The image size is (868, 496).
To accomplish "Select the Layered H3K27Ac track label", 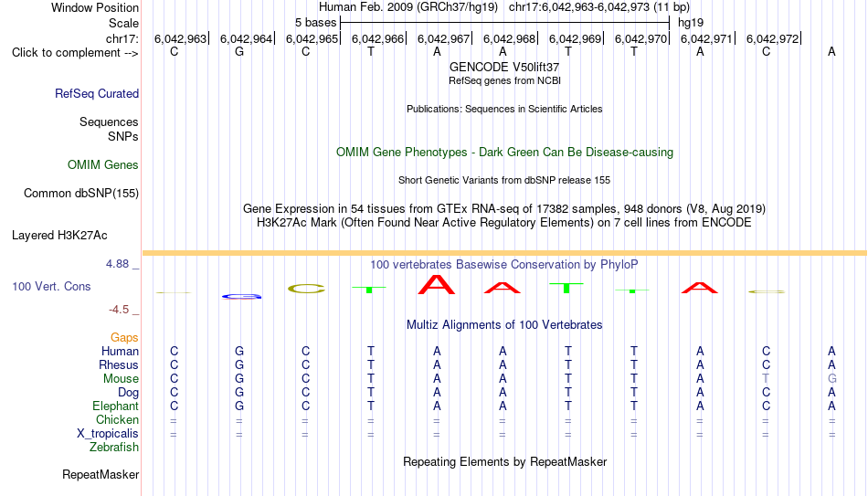I will coord(59,236).
